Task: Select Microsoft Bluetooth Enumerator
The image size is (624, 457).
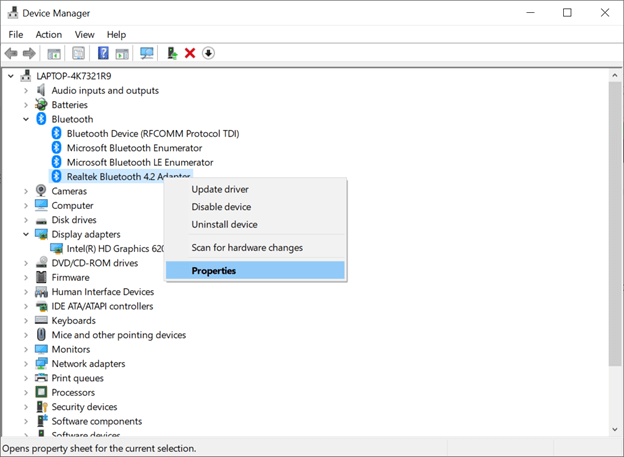Action: click(x=134, y=148)
